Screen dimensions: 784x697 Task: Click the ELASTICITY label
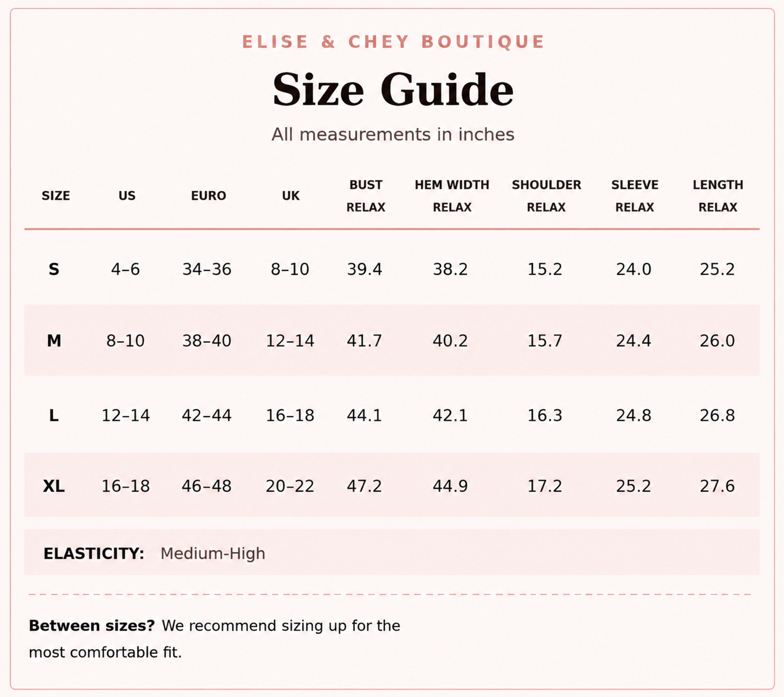pyautogui.click(x=94, y=553)
